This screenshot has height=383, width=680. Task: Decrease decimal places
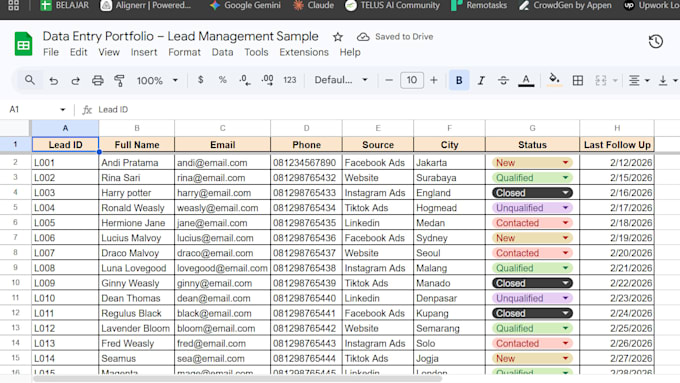[245, 80]
